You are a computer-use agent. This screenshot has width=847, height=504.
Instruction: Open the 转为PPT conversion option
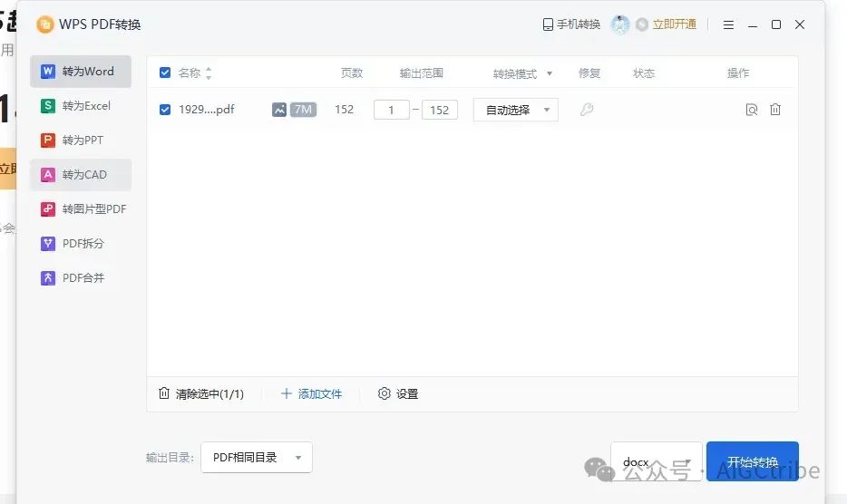point(81,141)
